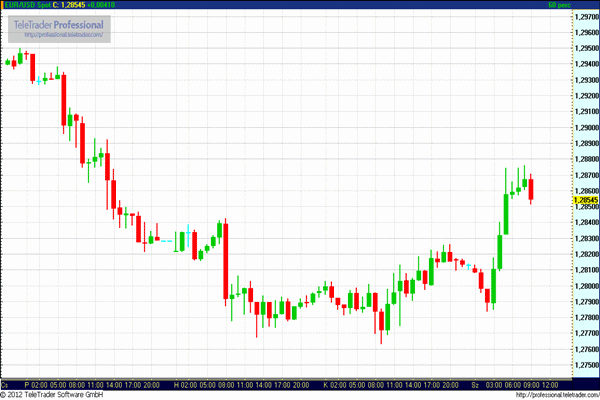The height and width of the screenshot is (400, 600).
Task: Click the 1,27500 price axis label
Action: (x=586, y=365)
